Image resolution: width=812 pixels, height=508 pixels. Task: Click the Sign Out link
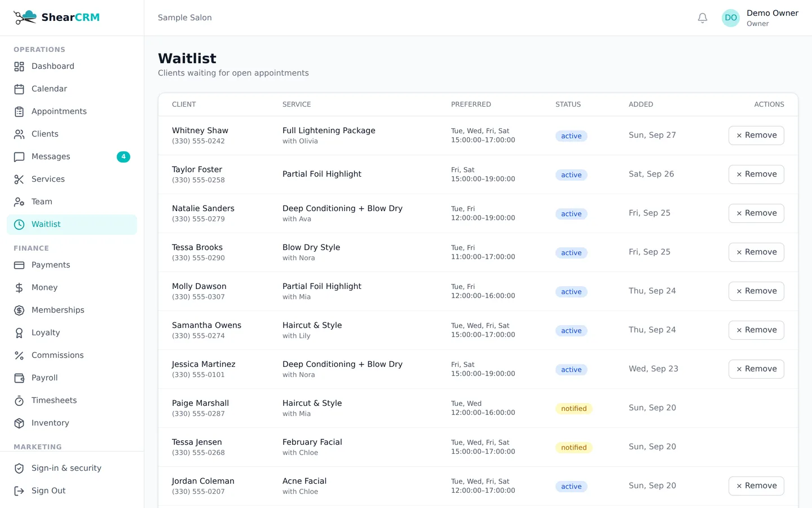click(x=72, y=491)
